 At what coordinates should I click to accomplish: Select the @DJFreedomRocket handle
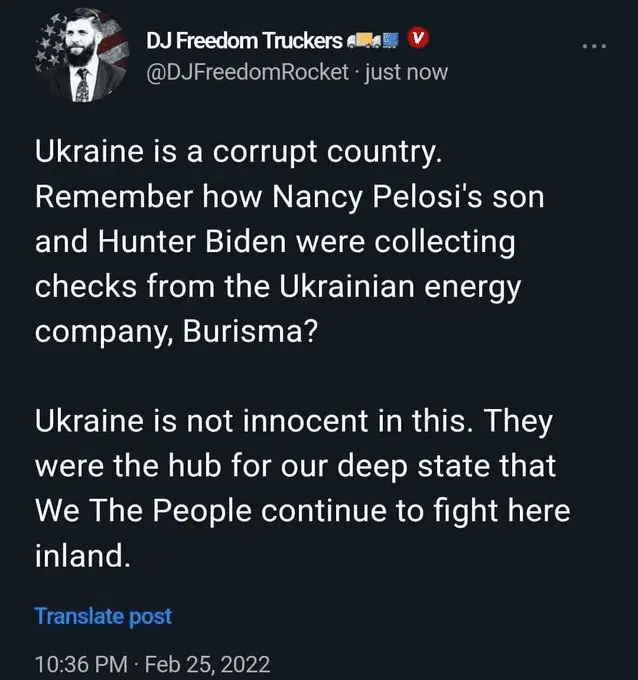(248, 72)
